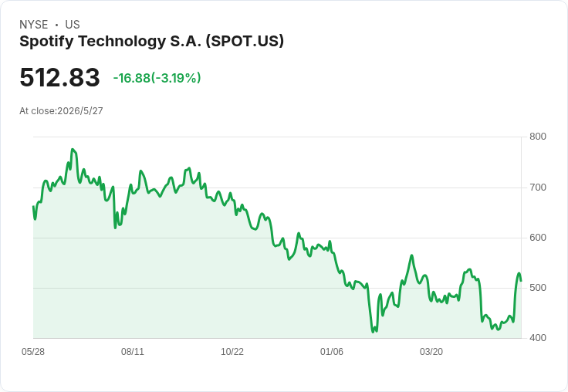The height and width of the screenshot is (392, 568).
Task: Click the NYSE exchange label
Action: click(34, 25)
